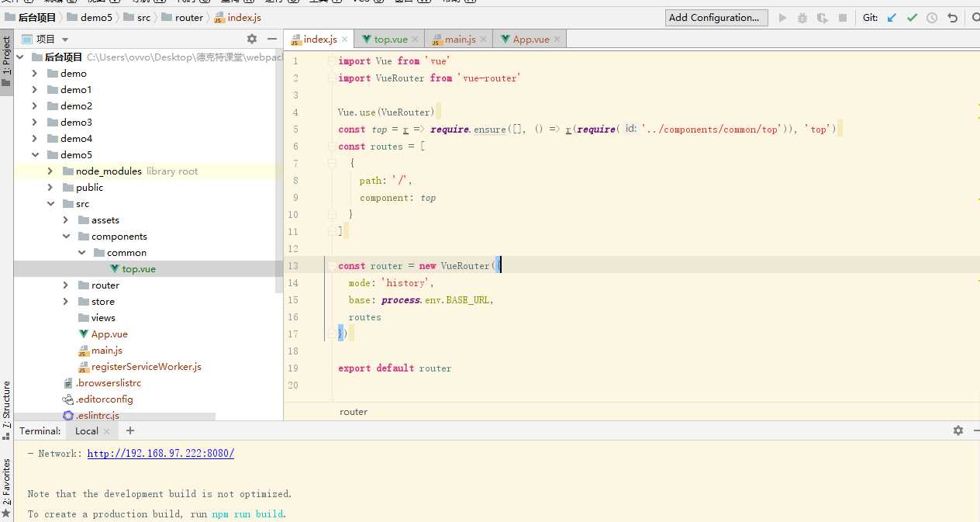Click the Git commit checkmark icon
Image resolution: width=980 pixels, height=522 pixels.
912,18
